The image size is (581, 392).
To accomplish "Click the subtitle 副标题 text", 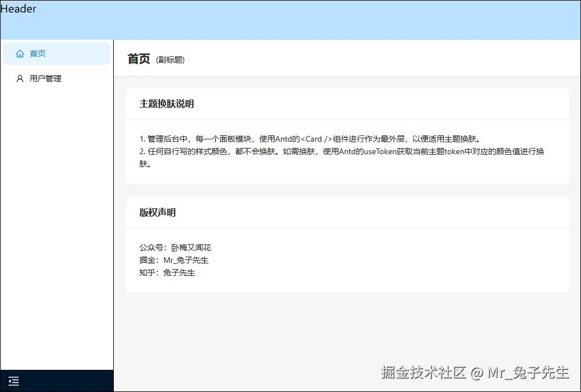I will pyautogui.click(x=169, y=60).
